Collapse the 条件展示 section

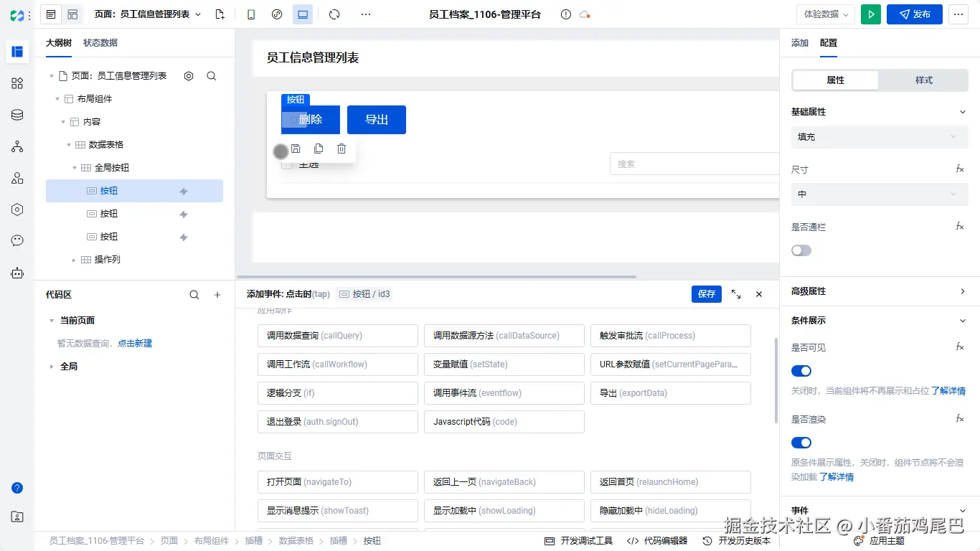coord(963,321)
